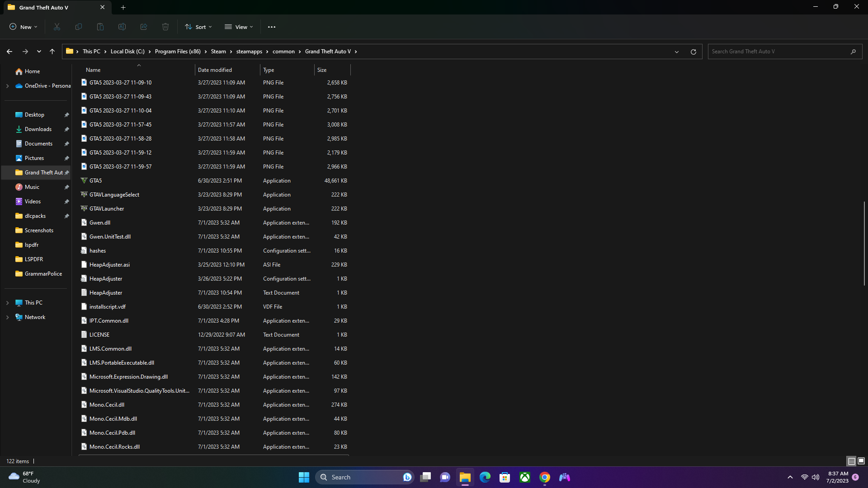Click the Rename icon in toolbar
Image resolution: width=868 pixels, height=488 pixels.
tap(122, 27)
